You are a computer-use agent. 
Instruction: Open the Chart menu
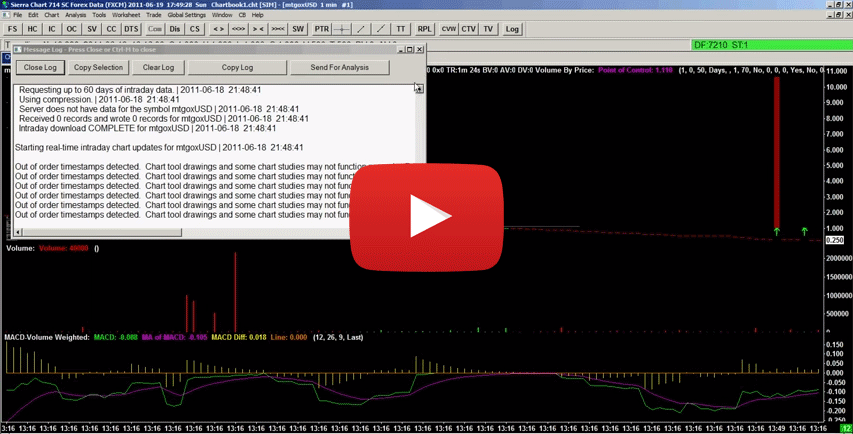(52, 15)
